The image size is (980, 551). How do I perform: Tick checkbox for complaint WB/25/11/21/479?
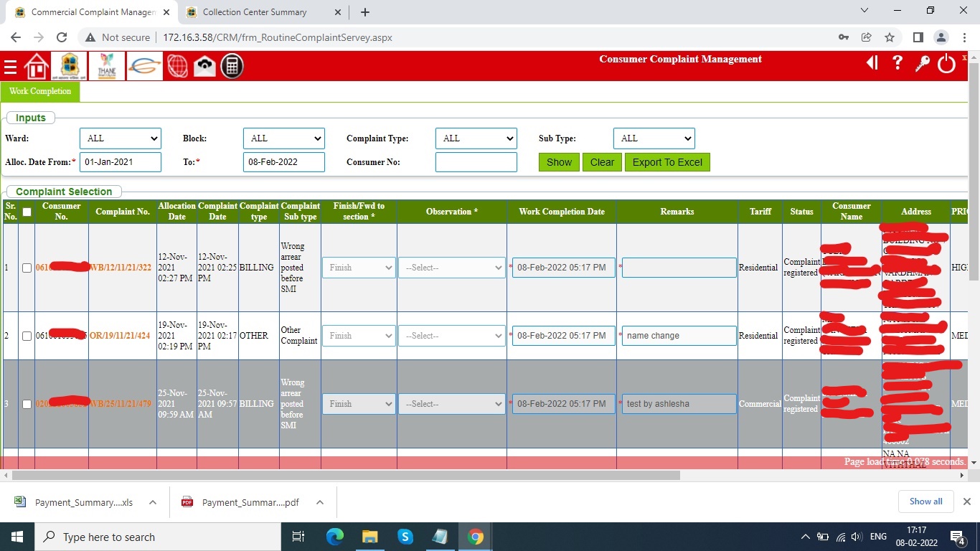click(27, 404)
